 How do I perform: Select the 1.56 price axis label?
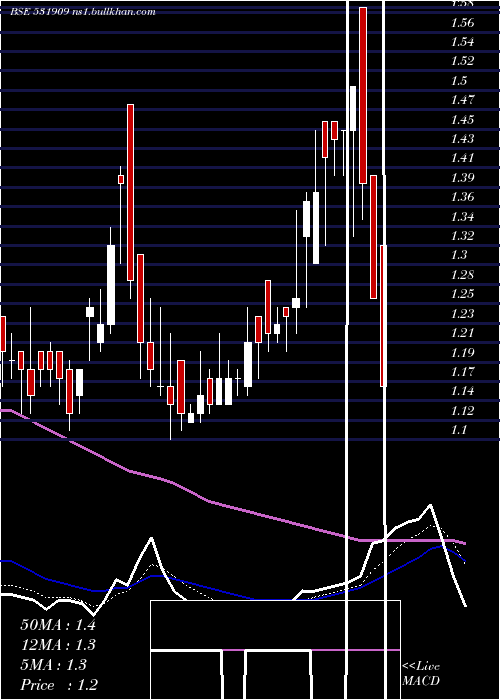[462, 22]
